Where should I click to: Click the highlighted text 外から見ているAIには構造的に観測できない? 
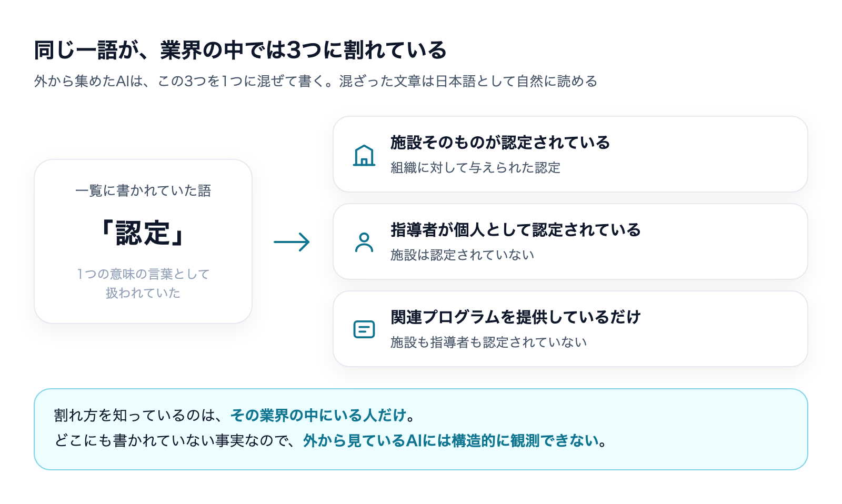(x=452, y=441)
